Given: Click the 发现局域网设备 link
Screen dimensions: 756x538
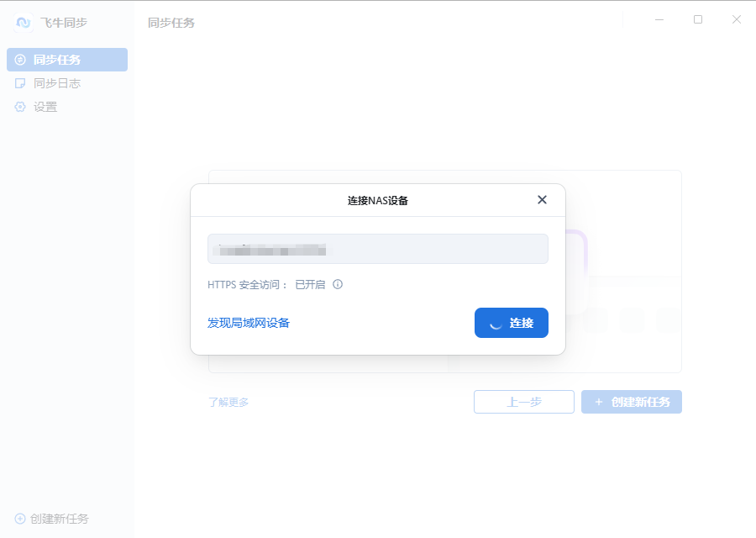Looking at the screenshot, I should 249,323.
